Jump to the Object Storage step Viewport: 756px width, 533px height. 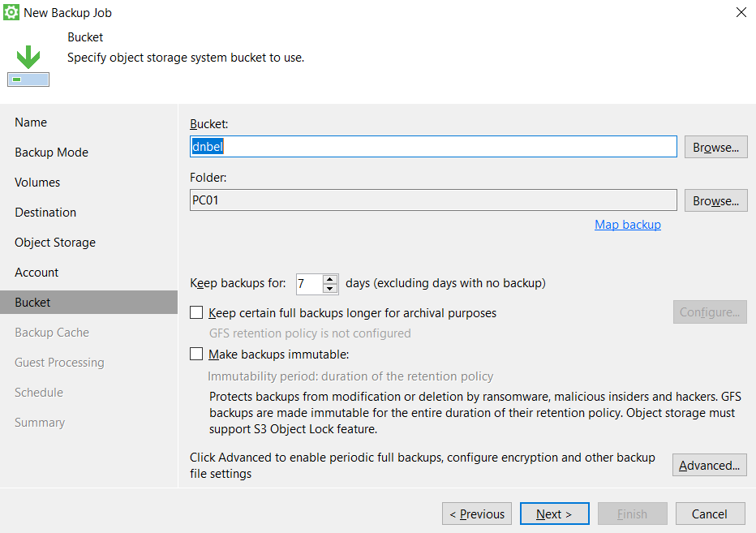[55, 243]
